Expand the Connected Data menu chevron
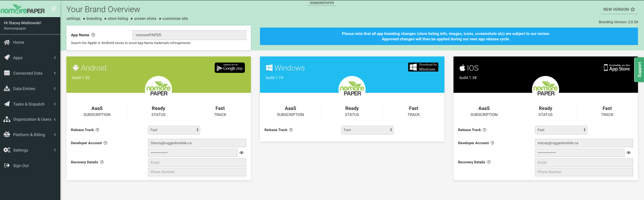The width and height of the screenshot is (644, 200). pyautogui.click(x=55, y=73)
